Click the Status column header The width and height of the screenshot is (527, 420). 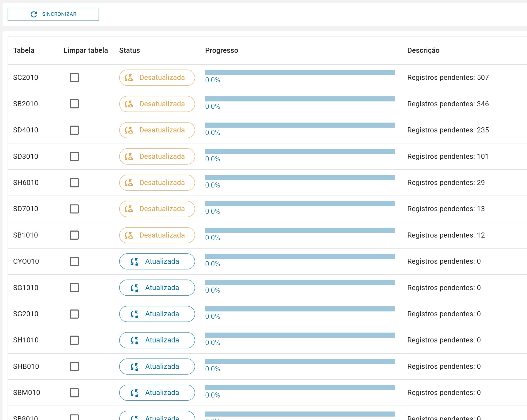[x=129, y=50]
